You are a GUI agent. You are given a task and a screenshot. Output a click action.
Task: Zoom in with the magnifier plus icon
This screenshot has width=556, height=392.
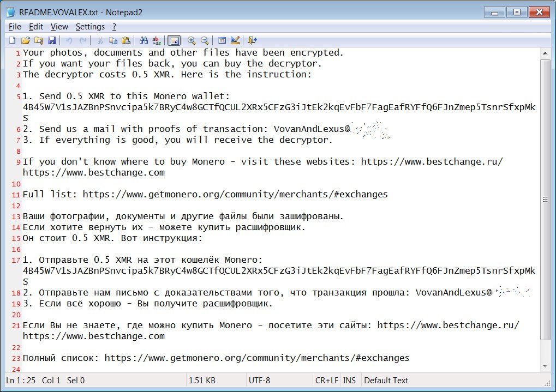coord(192,40)
